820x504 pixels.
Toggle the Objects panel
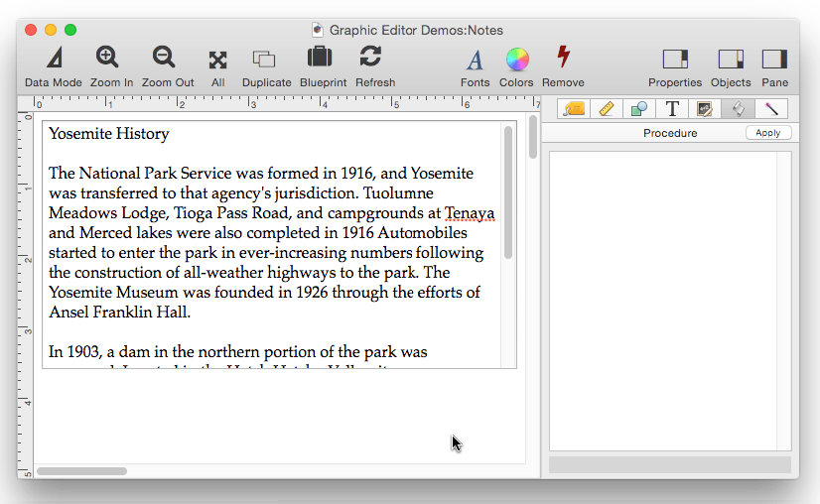[x=731, y=60]
